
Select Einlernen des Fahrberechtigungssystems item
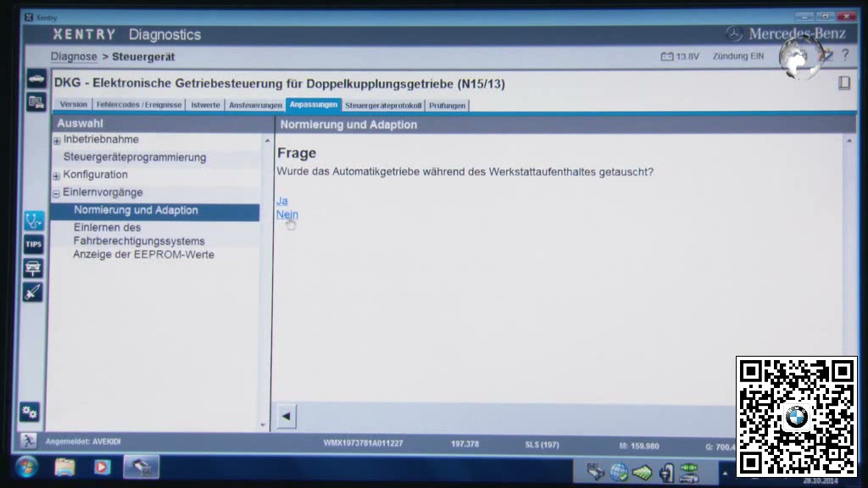pyautogui.click(x=139, y=234)
